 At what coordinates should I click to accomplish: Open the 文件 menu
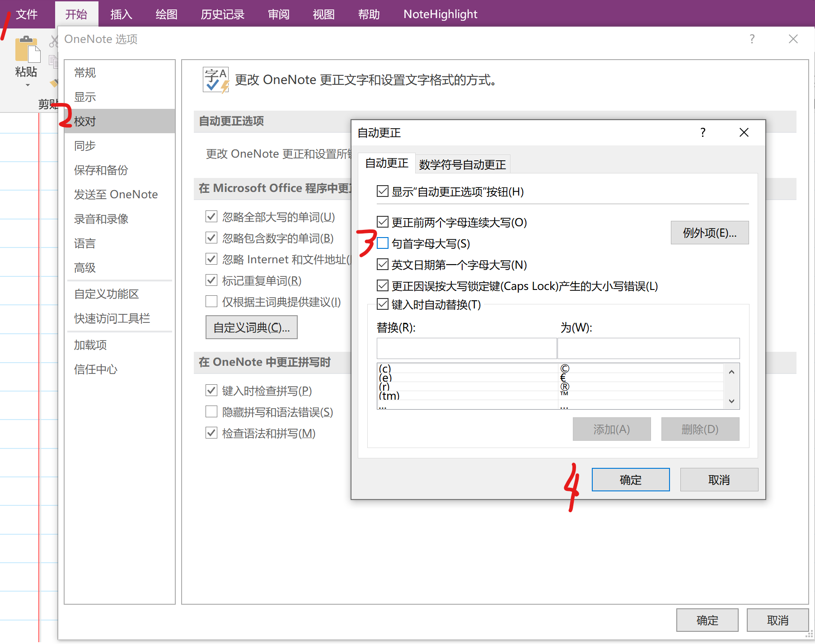(x=27, y=14)
